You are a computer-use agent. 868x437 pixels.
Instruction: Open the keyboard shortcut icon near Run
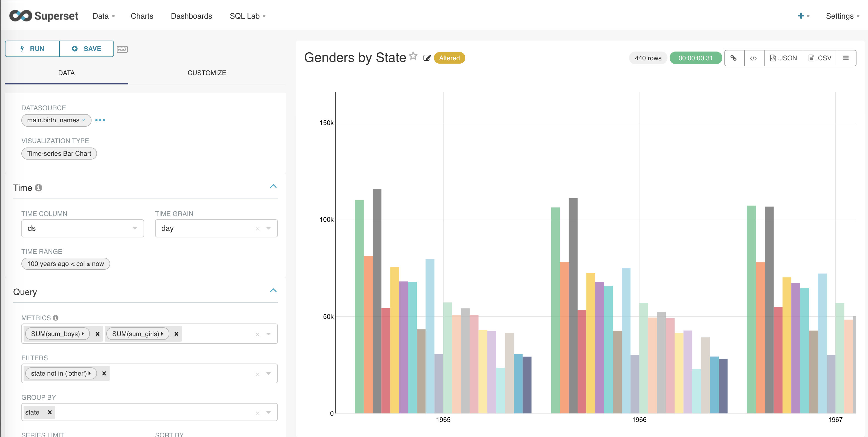coord(122,49)
